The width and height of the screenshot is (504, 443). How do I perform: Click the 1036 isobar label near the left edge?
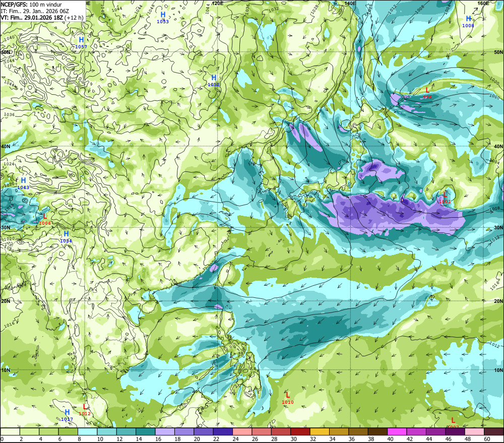pos(9,114)
